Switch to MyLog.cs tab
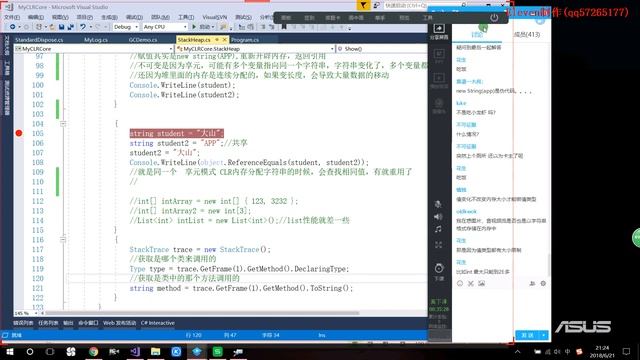The height and width of the screenshot is (360, 640). (96, 40)
